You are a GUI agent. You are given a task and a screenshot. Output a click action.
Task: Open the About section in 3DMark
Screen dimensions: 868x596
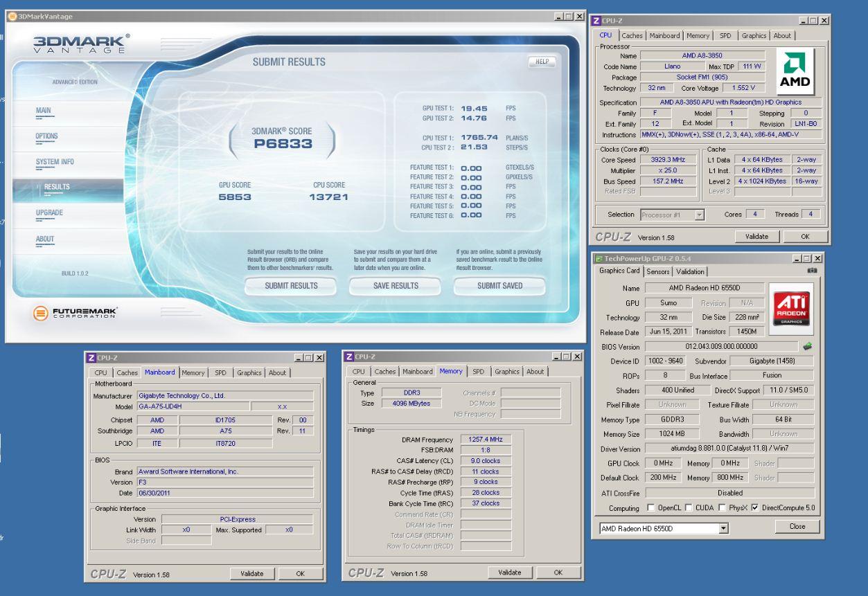point(45,239)
